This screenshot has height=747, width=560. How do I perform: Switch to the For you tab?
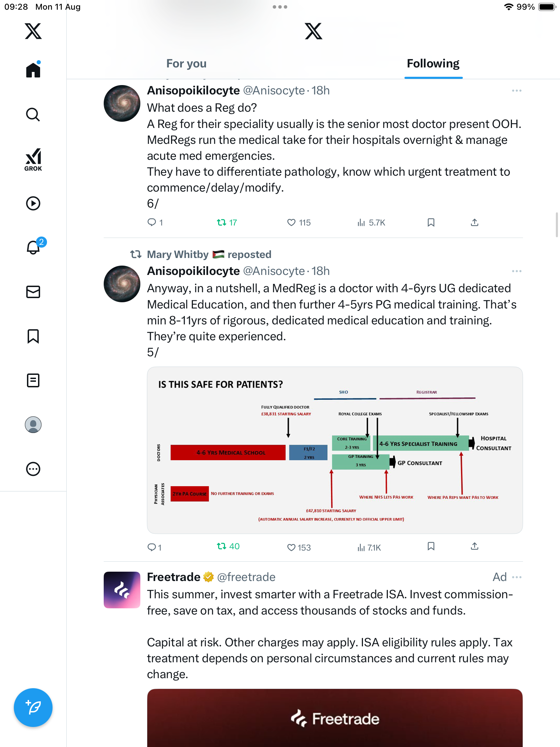click(x=186, y=64)
